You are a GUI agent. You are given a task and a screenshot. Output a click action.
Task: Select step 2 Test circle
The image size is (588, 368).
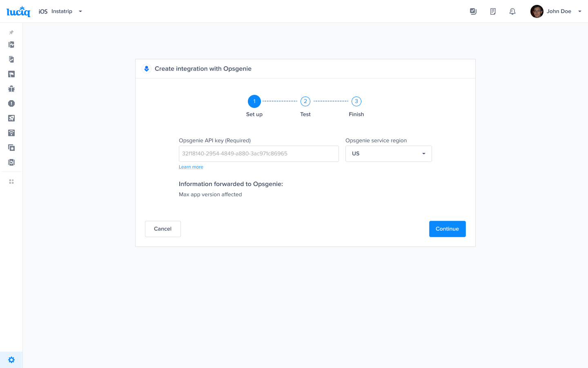coord(305,101)
